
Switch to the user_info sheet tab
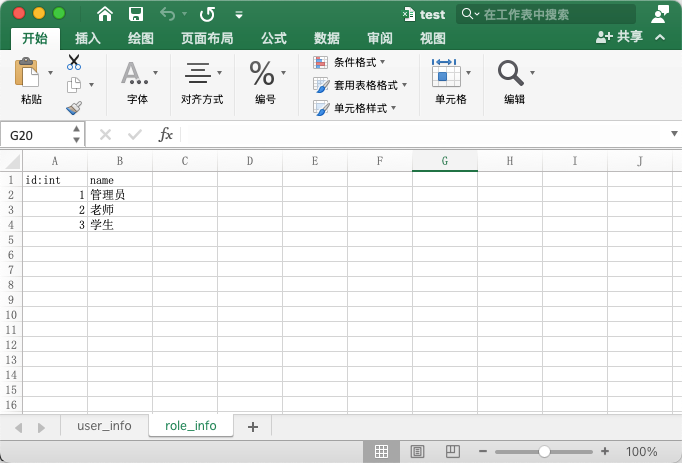coord(104,426)
